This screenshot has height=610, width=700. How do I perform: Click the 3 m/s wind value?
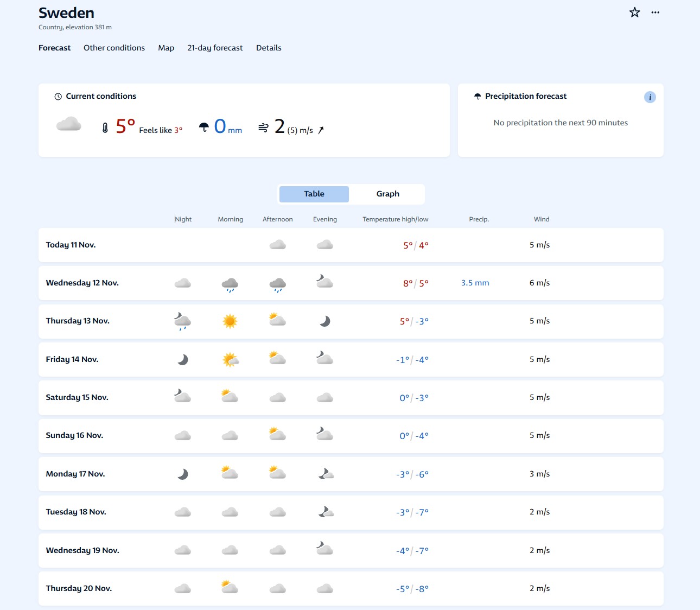click(x=540, y=474)
